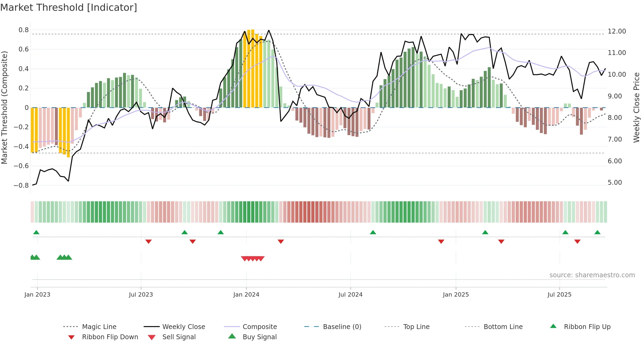Viewport: 644px width, 362px height.
Task: Toggle the Sell Signal legend entry
Action: click(x=172, y=337)
